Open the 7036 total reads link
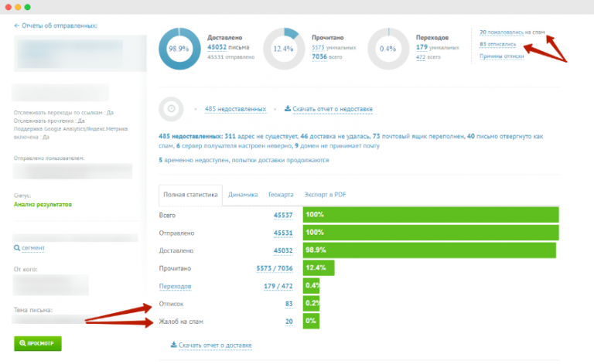594x364 pixels. point(319,56)
